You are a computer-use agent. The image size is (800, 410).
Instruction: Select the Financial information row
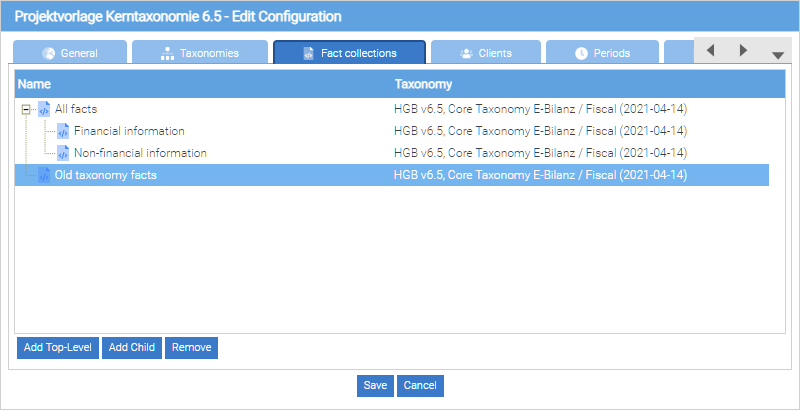pyautogui.click(x=129, y=131)
